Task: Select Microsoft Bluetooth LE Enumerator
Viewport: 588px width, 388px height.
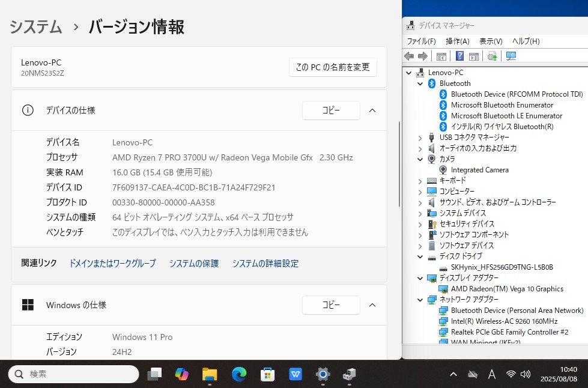Action: click(x=507, y=116)
